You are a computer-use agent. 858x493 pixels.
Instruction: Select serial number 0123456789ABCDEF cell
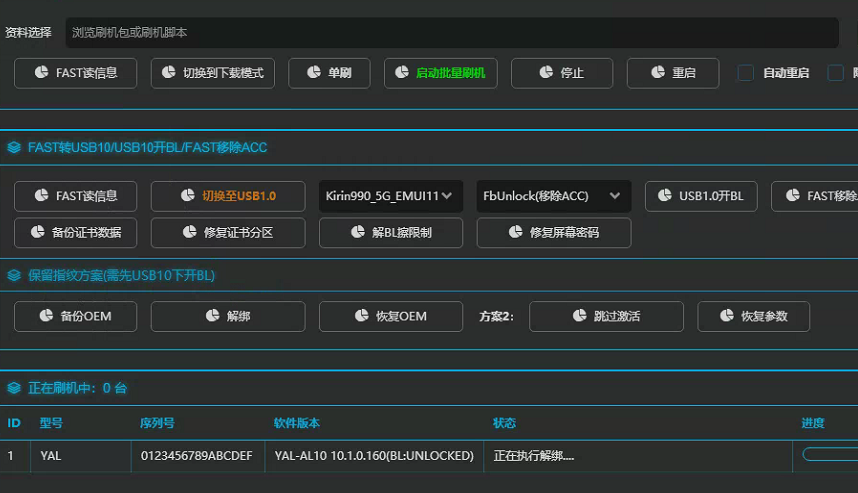pyautogui.click(x=198, y=456)
